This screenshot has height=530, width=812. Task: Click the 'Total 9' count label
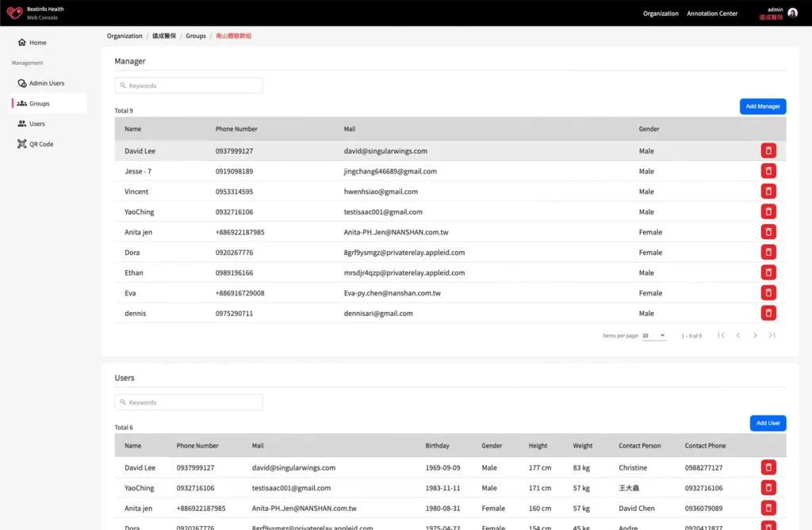tap(124, 111)
